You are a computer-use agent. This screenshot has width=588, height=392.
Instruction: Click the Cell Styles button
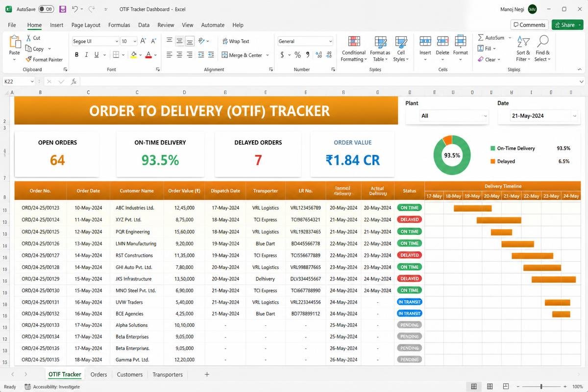[401, 49]
